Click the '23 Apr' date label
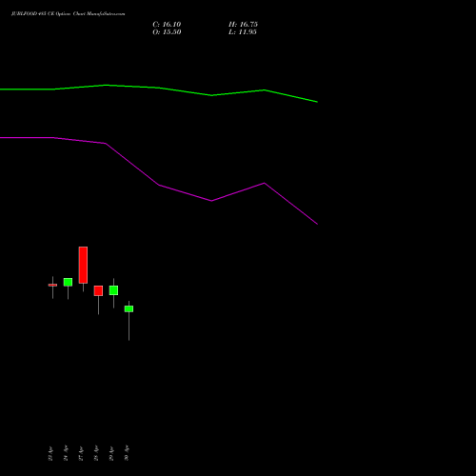Image resolution: width=476 pixels, height=476 pixels. 50,454
